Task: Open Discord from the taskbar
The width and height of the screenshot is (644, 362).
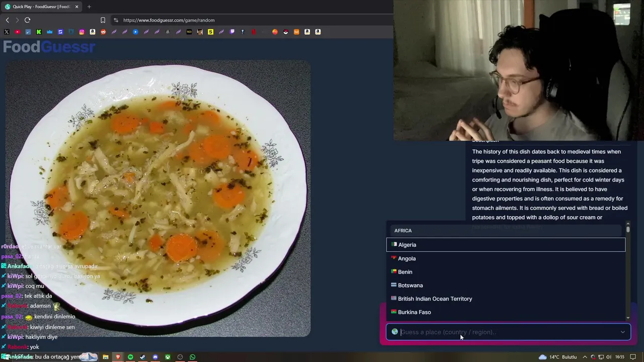Action: tap(155, 357)
